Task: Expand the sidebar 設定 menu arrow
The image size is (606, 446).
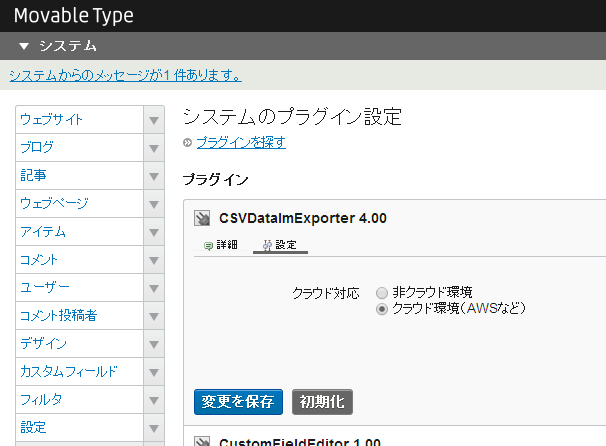Action: coord(154,428)
